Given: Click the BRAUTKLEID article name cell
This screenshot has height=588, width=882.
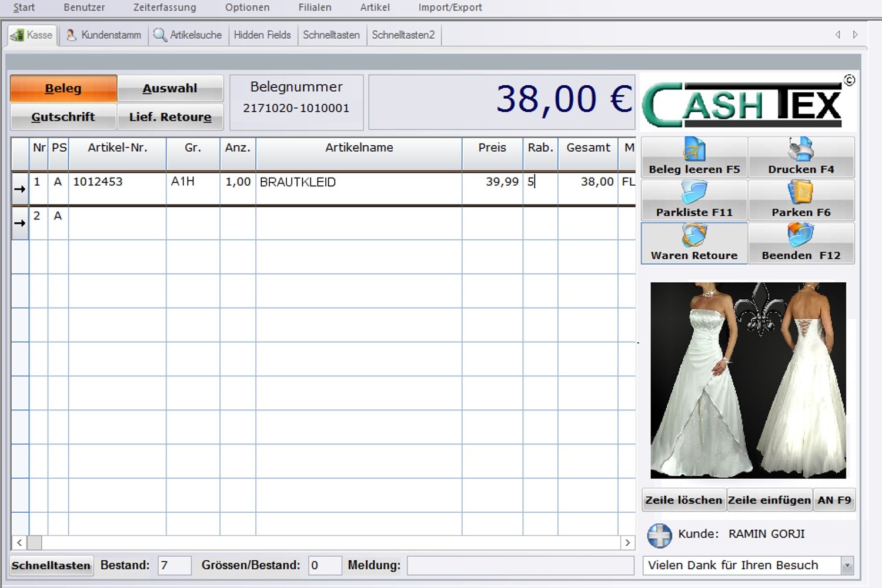Looking at the screenshot, I should (x=359, y=188).
